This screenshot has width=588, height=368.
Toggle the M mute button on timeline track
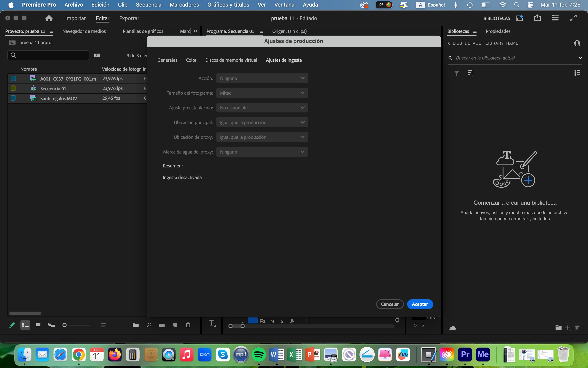click(272, 321)
